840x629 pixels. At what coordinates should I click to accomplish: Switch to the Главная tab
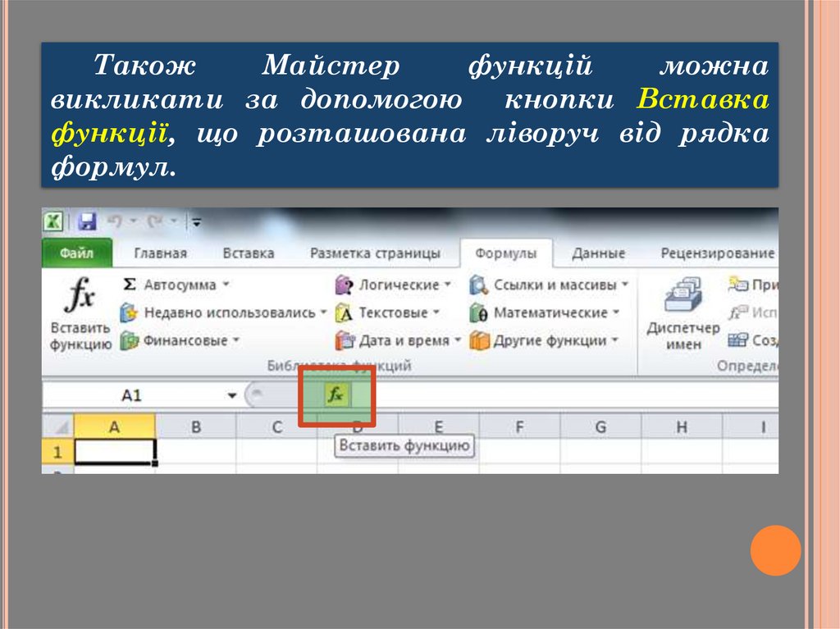(160, 253)
